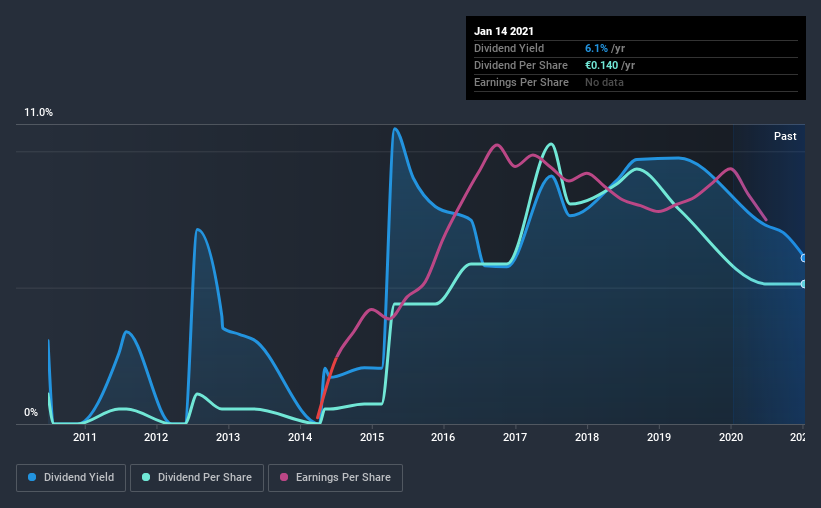Click the 2013 x-axis label
Image resolution: width=821 pixels, height=508 pixels.
pyautogui.click(x=228, y=437)
